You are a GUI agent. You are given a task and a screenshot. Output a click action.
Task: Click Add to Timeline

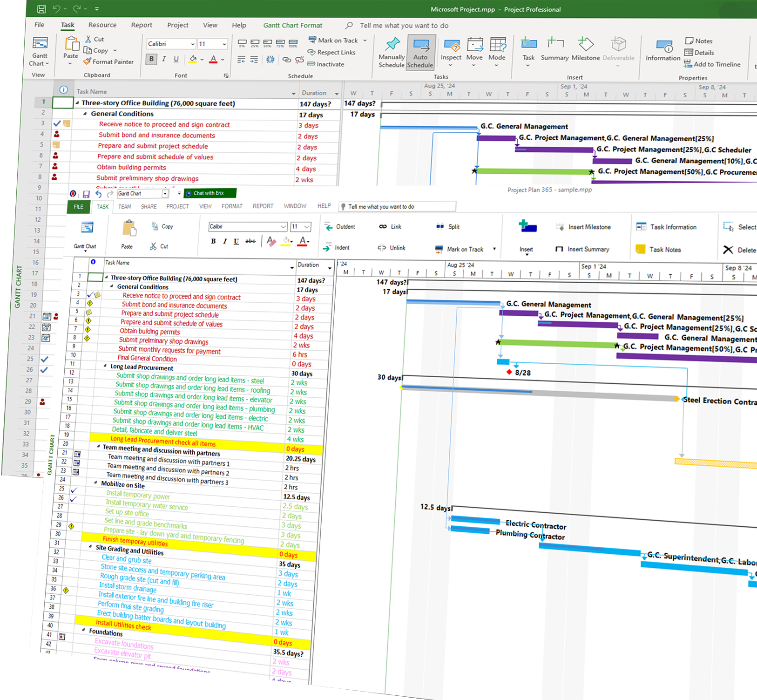point(712,64)
